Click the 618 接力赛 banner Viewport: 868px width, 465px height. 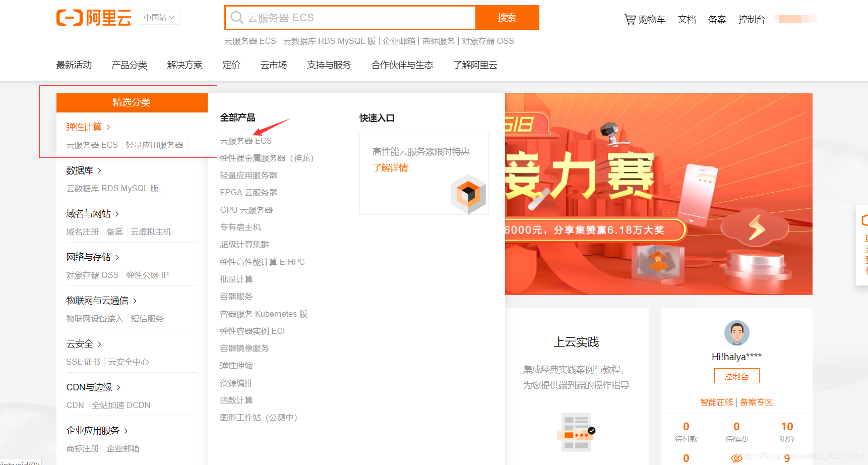click(x=659, y=194)
